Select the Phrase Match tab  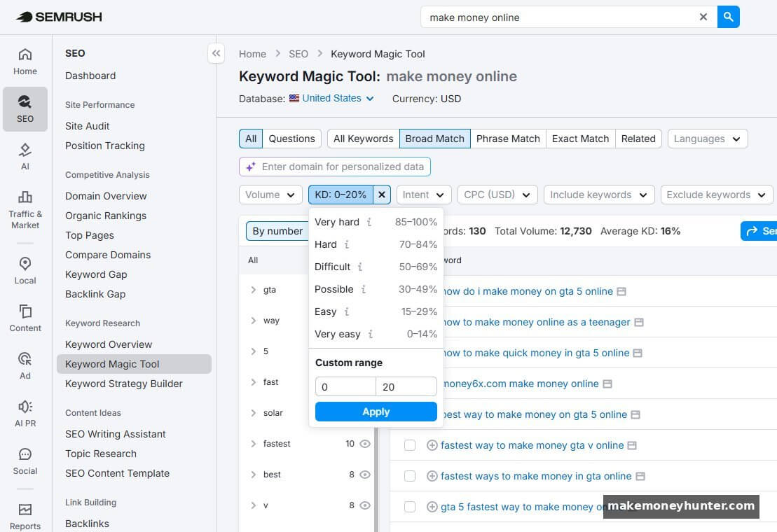pos(508,139)
